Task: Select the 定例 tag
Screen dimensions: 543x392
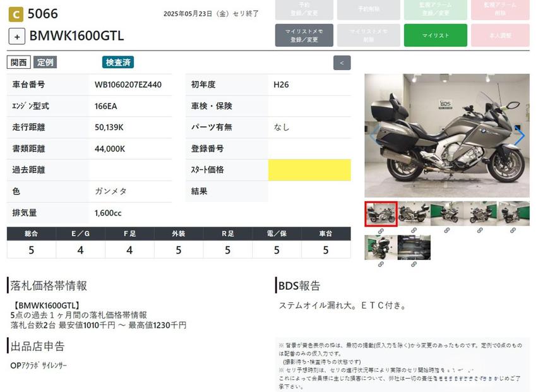Action: click(x=45, y=62)
